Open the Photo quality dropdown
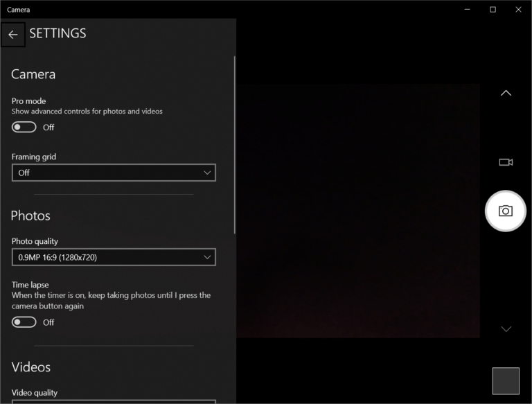 pos(114,257)
